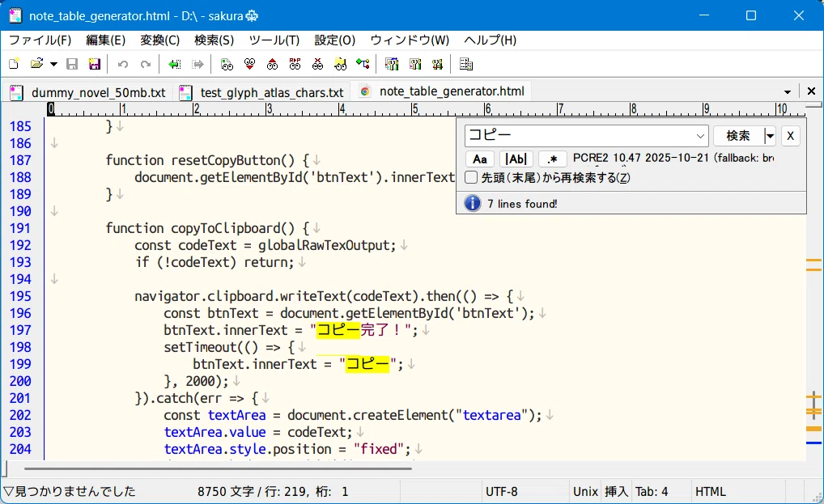Click 挿入 insert mode in status bar
This screenshot has height=504, width=824.
pos(616,492)
